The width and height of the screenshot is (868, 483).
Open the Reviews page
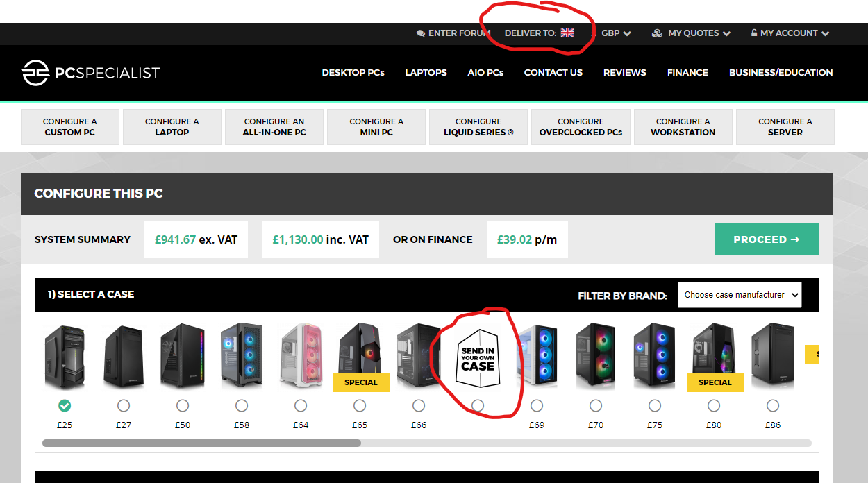(625, 72)
